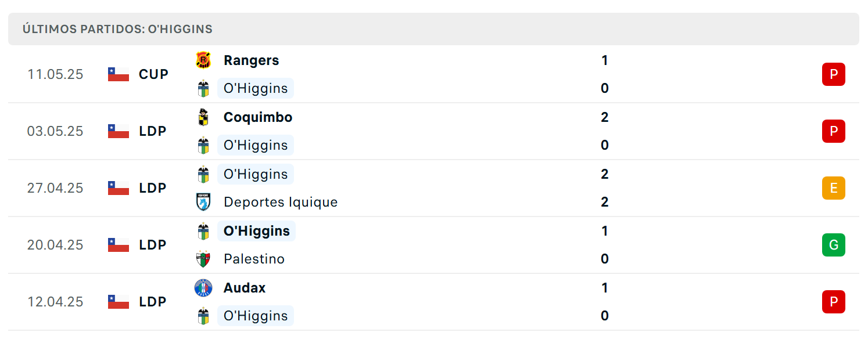Click orange E draw result badge
The height and width of the screenshot is (343, 868).
(833, 188)
